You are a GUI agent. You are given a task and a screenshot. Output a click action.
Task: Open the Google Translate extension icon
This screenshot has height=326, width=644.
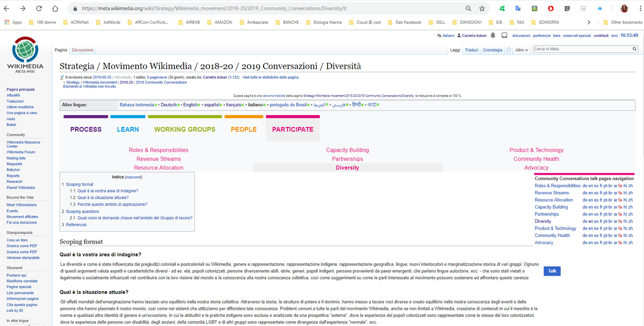tap(518, 9)
